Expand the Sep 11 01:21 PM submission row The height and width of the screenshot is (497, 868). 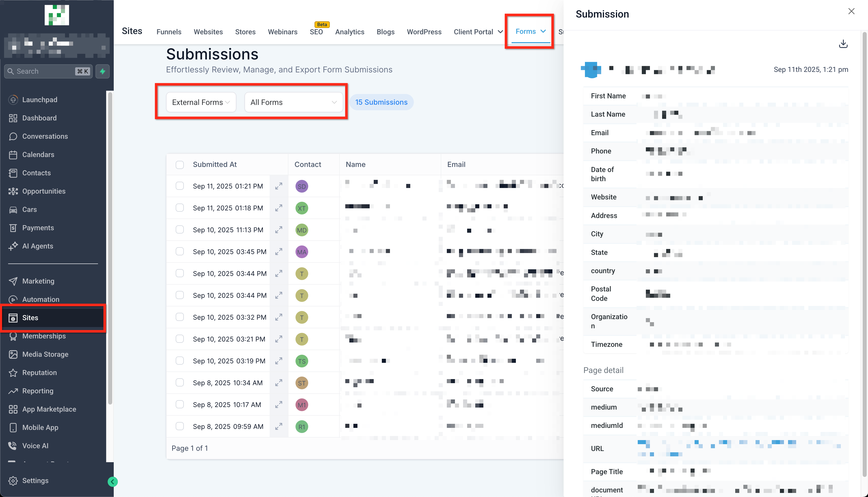click(x=279, y=186)
